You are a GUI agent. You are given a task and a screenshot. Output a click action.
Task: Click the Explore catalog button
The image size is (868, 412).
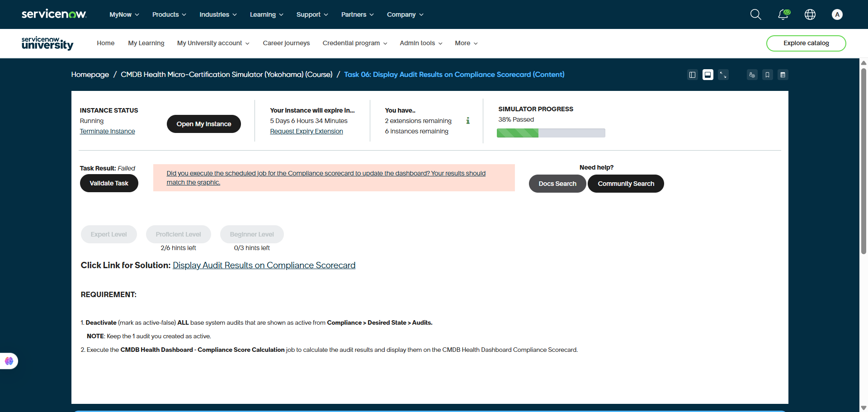tap(806, 43)
